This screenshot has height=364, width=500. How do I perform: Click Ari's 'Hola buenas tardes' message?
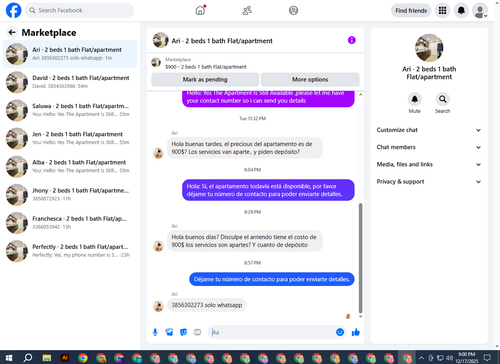[x=245, y=148]
